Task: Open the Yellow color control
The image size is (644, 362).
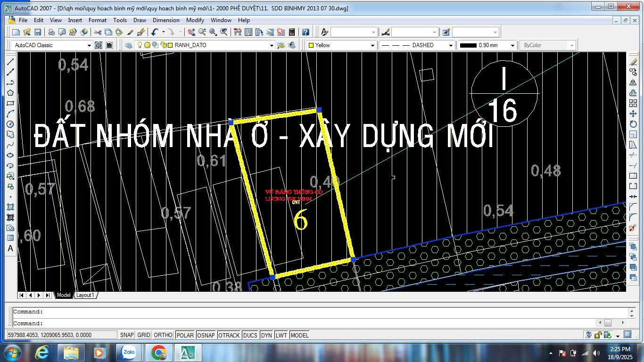Action: tap(372, 45)
